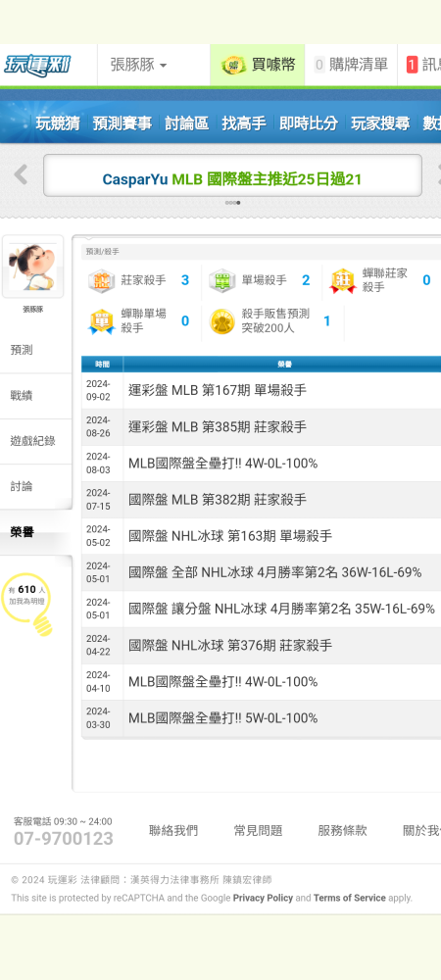Open the 預測 sidebar tab
Screen dimensions: 441x980
pyautogui.click(x=36, y=350)
